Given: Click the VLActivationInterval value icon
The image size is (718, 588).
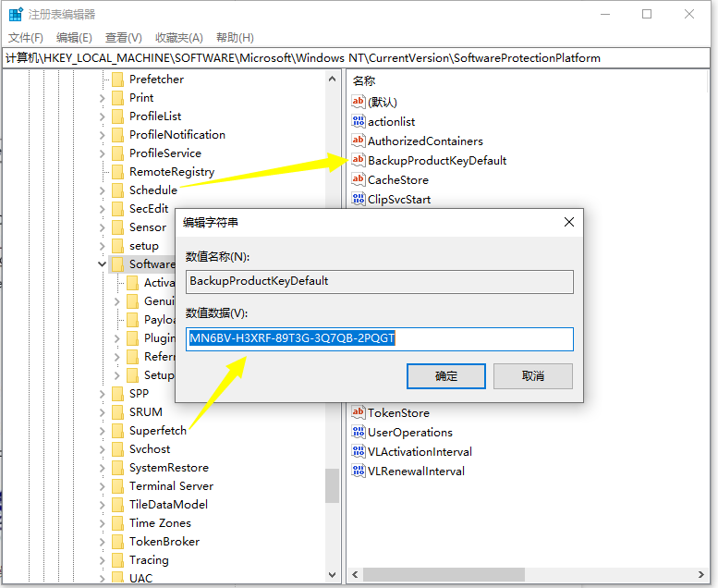Looking at the screenshot, I should [x=359, y=452].
